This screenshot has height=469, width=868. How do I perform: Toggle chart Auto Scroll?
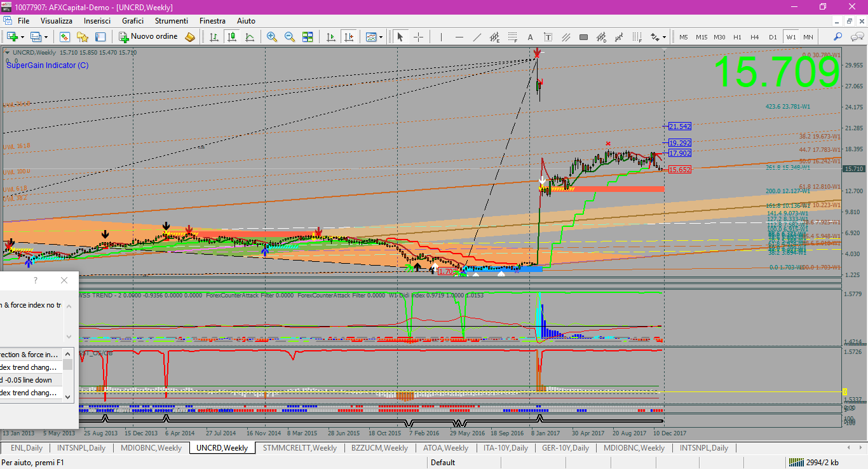tap(330, 37)
